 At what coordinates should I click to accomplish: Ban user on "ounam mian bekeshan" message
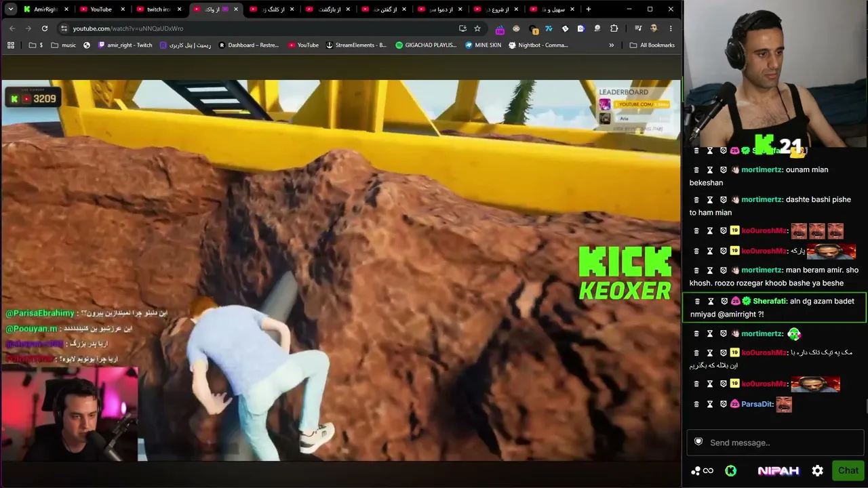click(724, 170)
